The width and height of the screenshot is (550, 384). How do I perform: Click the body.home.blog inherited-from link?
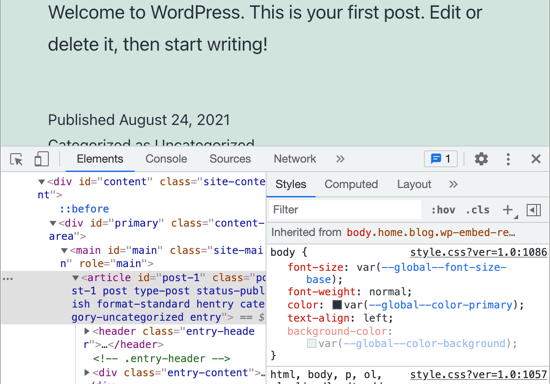430,232
